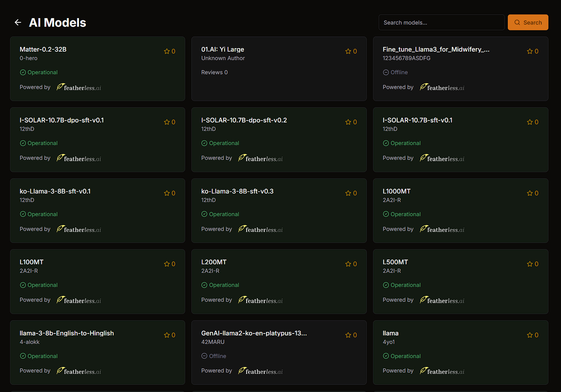
Task: Select the ko-Llama-3-8B-sft-v0.3 card
Action: tap(279, 210)
